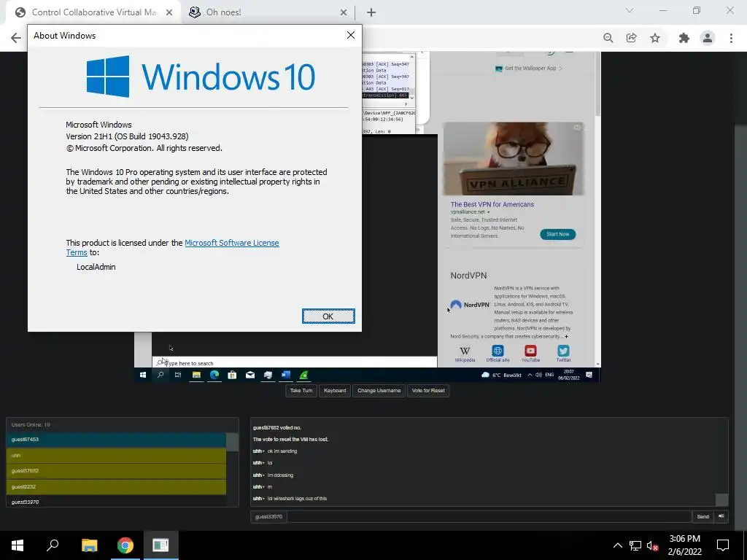Open the tab search chevron in Chrome

click(x=630, y=10)
